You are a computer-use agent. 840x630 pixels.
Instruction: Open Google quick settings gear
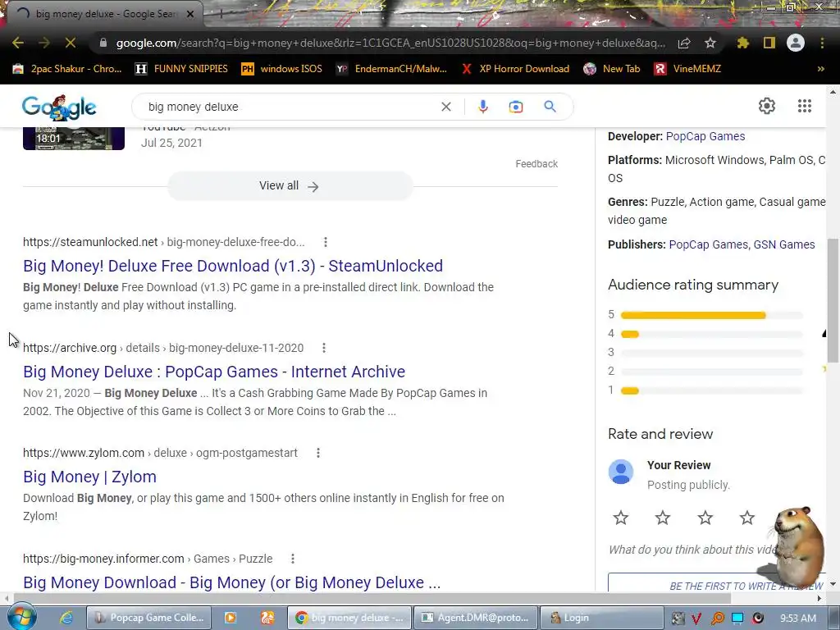767,106
